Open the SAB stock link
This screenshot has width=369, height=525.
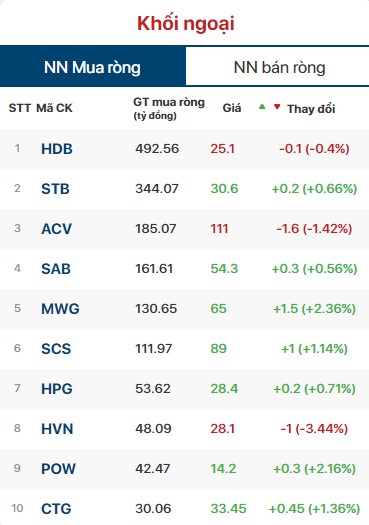(56, 269)
